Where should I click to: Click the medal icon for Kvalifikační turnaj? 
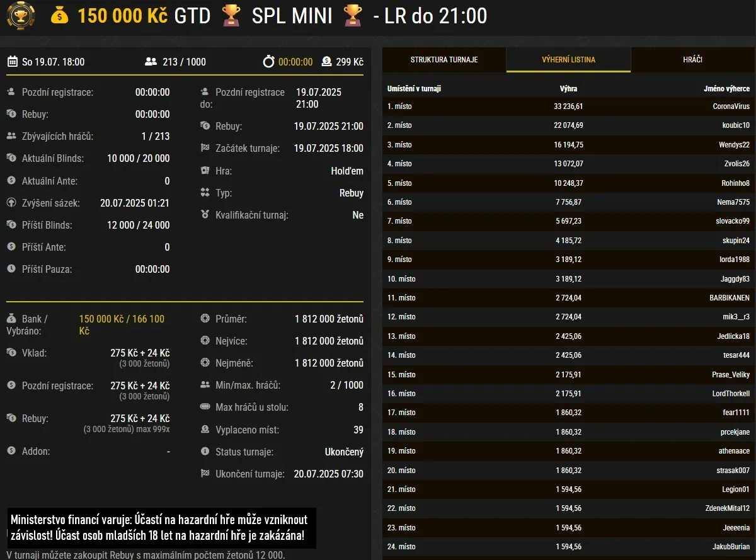[205, 215]
